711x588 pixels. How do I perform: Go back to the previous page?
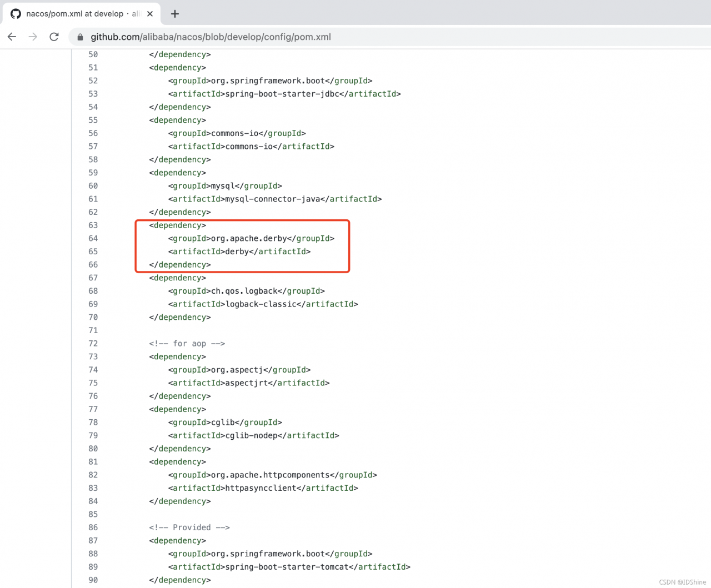[x=12, y=37]
